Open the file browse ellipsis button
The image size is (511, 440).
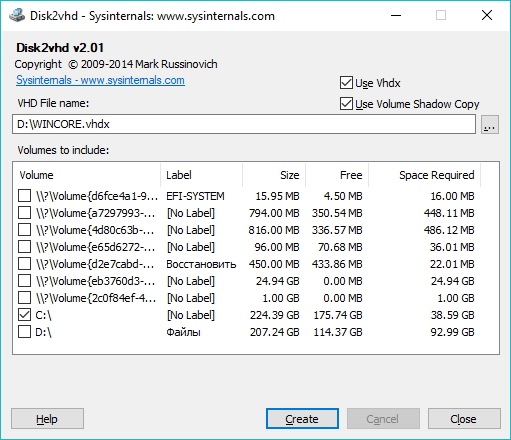tap(490, 124)
